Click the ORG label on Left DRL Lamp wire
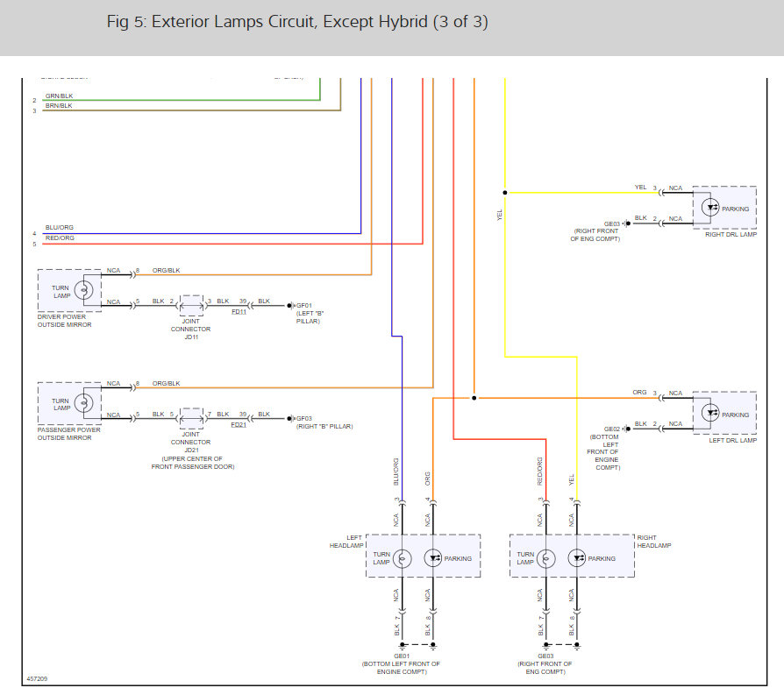 tap(639, 393)
